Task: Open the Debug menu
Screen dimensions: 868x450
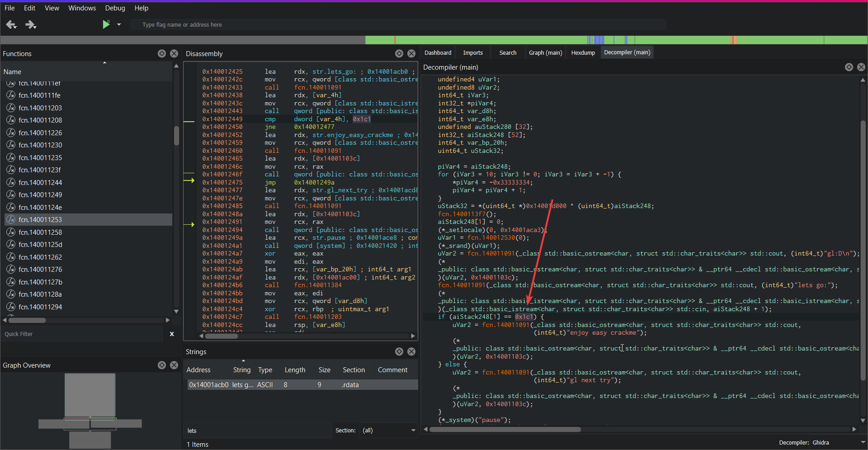Action: click(115, 8)
